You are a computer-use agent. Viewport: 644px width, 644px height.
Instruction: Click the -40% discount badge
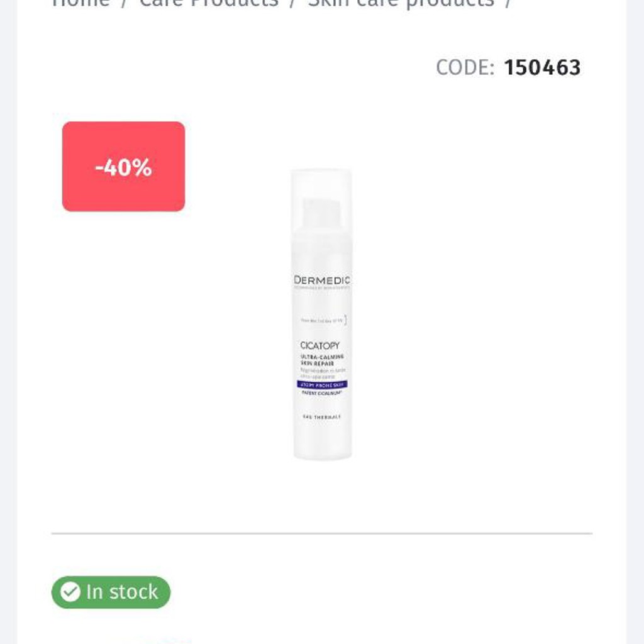123,167
